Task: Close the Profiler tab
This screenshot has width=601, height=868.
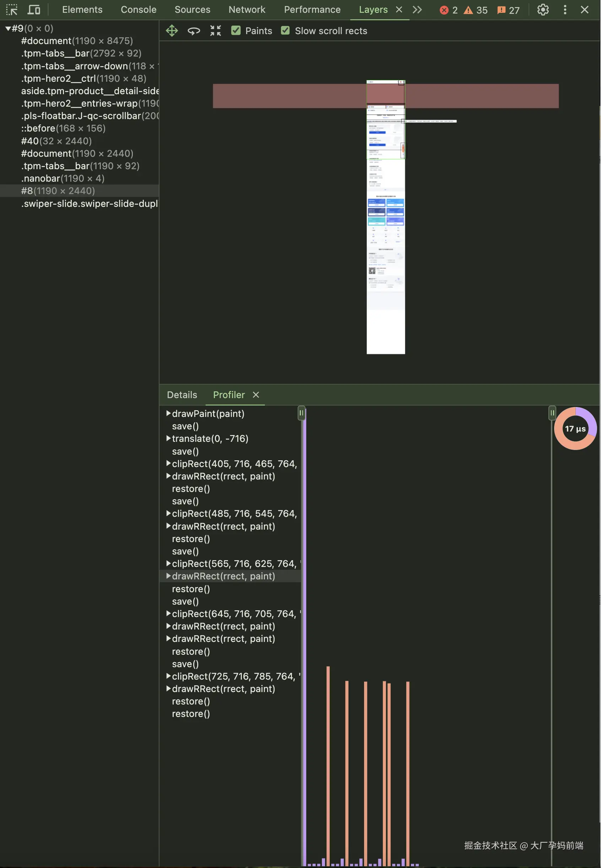Action: point(256,395)
